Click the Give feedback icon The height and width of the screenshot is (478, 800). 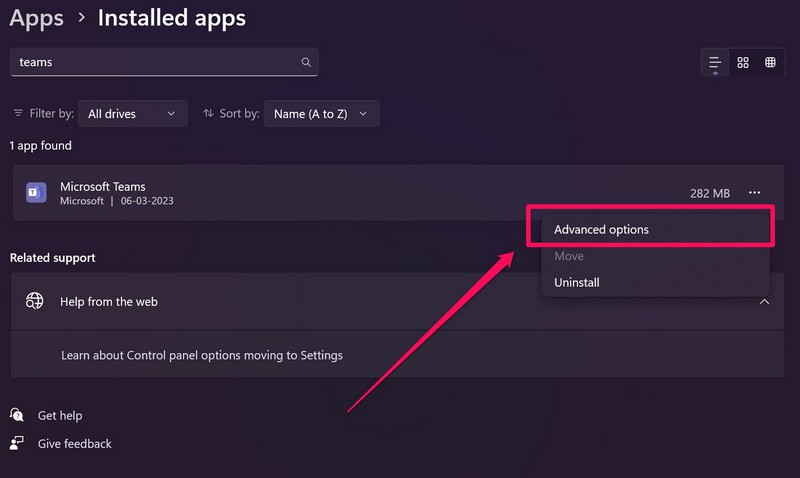[17, 443]
